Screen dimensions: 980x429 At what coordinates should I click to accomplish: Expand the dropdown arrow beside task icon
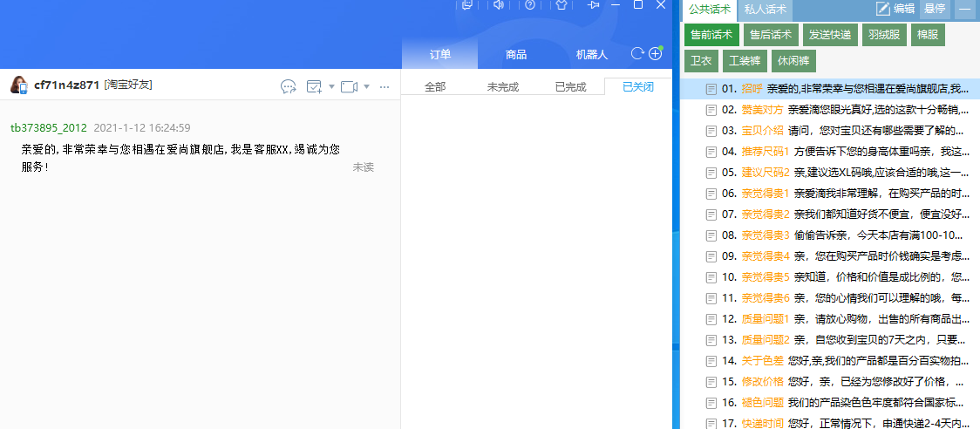pos(332,86)
